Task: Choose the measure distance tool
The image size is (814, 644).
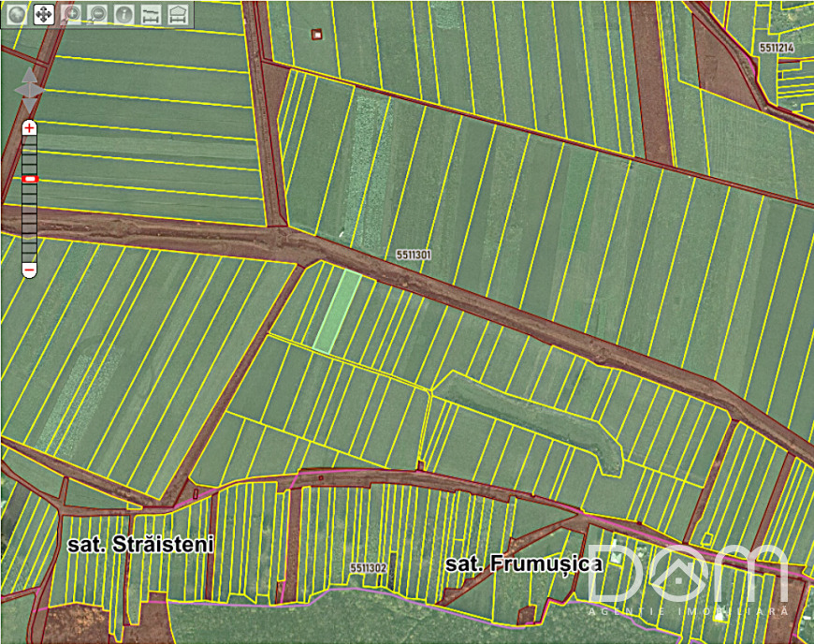Action: [152, 14]
